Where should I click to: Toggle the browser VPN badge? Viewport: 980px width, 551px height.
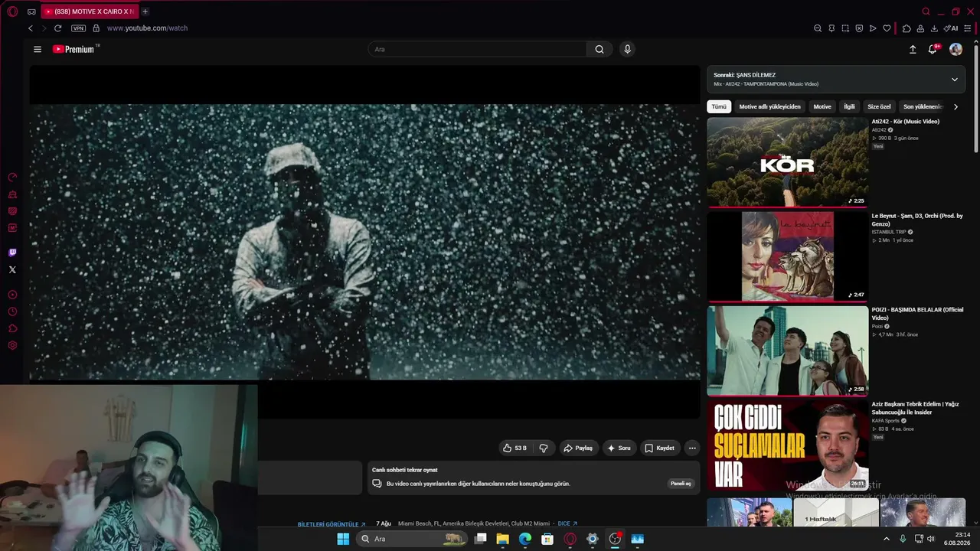(x=78, y=28)
